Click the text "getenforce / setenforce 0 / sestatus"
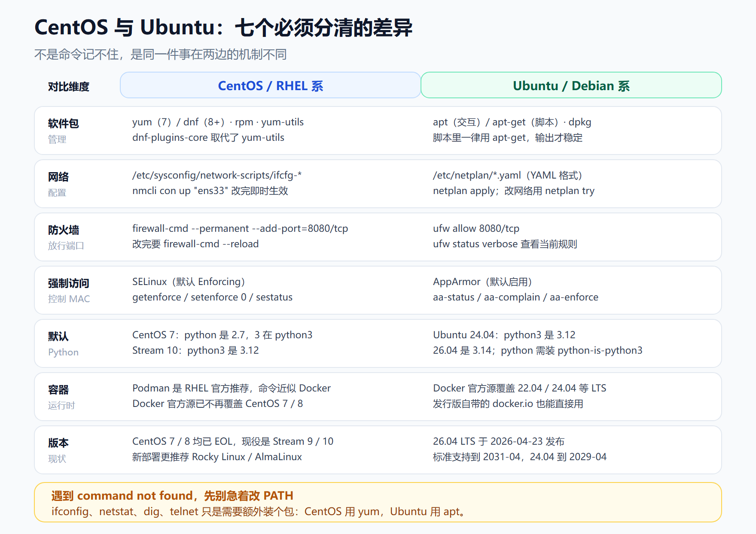 (x=212, y=297)
